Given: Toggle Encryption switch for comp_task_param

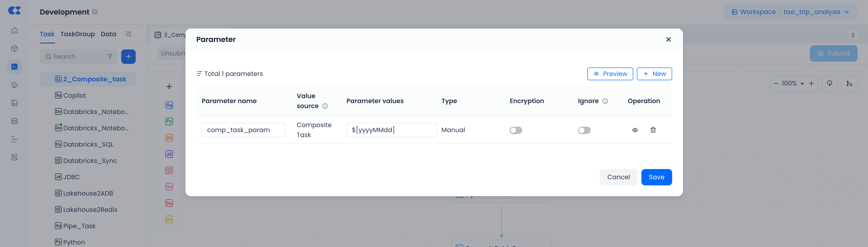Looking at the screenshot, I should (x=516, y=130).
